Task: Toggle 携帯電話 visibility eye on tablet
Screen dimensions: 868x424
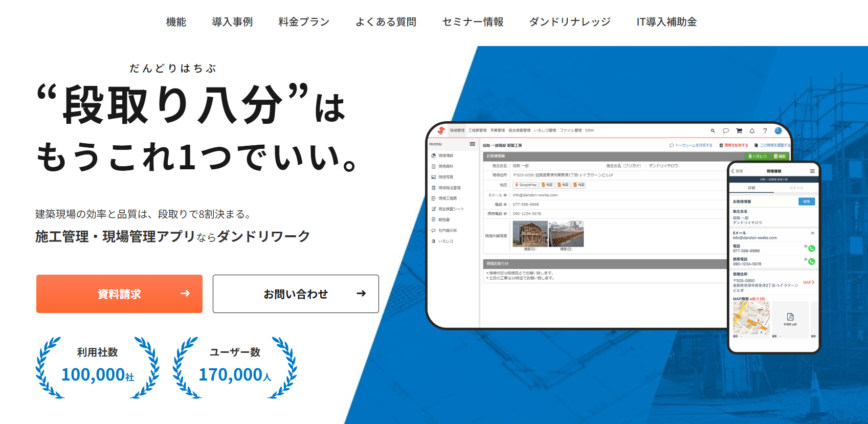Action: coord(505,214)
